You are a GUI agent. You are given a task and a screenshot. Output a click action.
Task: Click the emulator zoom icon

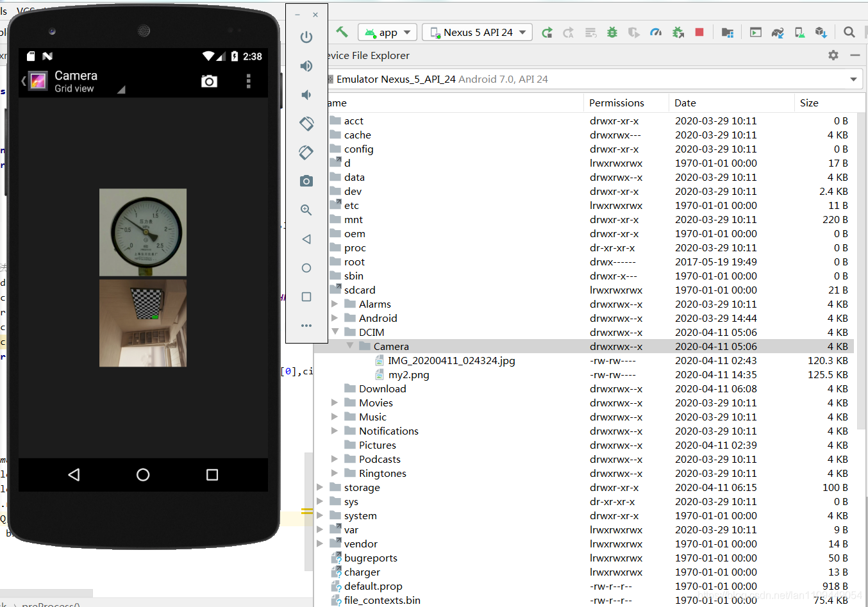click(x=306, y=210)
